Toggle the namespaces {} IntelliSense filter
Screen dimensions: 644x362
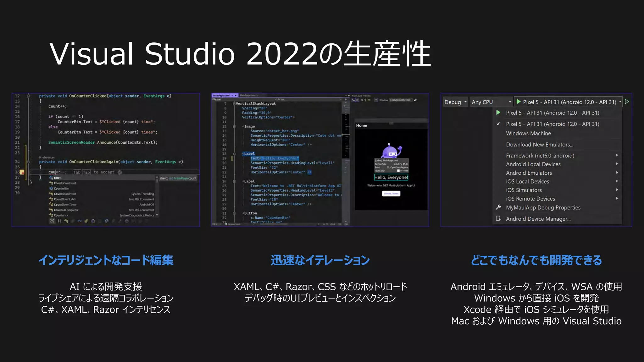click(x=59, y=221)
